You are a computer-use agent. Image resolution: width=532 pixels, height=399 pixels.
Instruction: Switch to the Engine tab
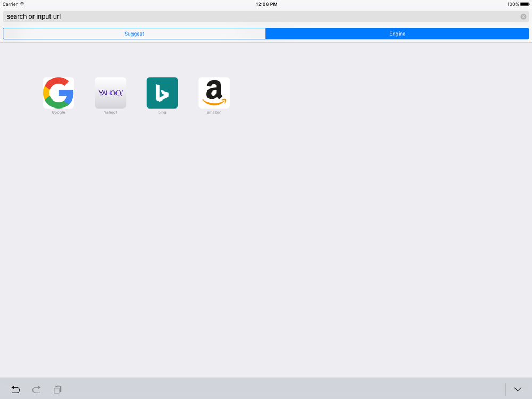pos(397,34)
